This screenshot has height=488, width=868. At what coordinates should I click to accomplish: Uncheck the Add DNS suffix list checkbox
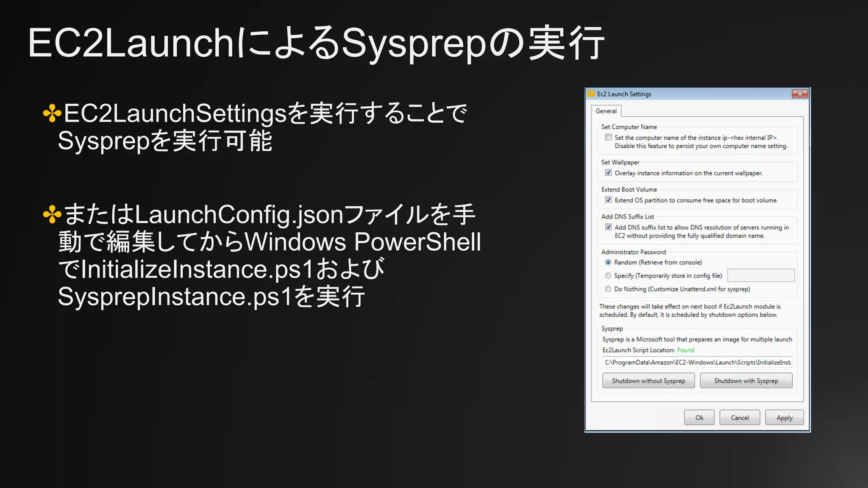[608, 227]
